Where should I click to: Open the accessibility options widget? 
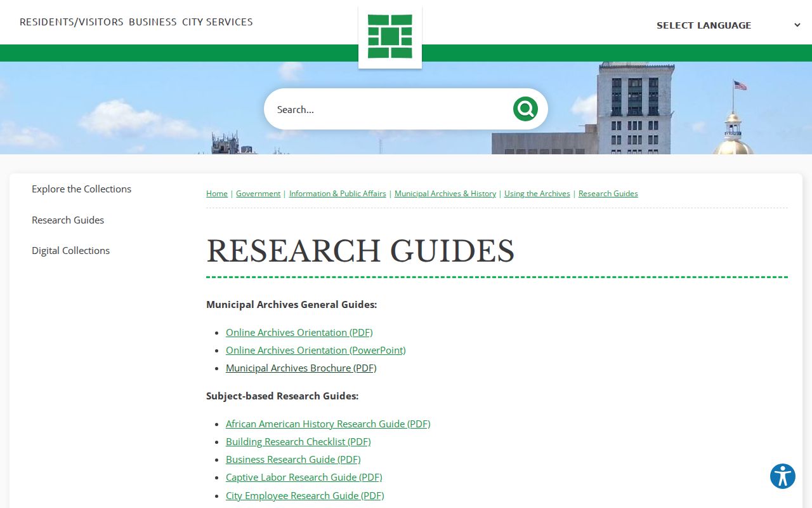(x=783, y=476)
